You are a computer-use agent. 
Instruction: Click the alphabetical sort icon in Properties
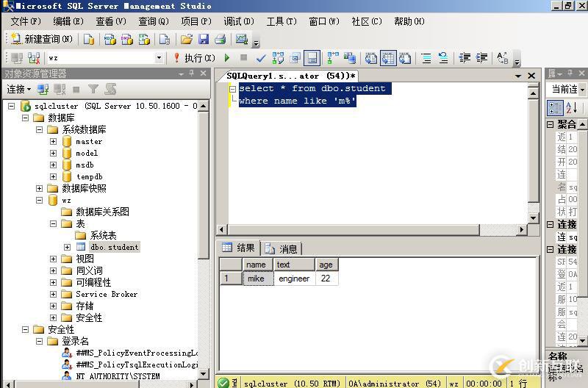(x=572, y=108)
